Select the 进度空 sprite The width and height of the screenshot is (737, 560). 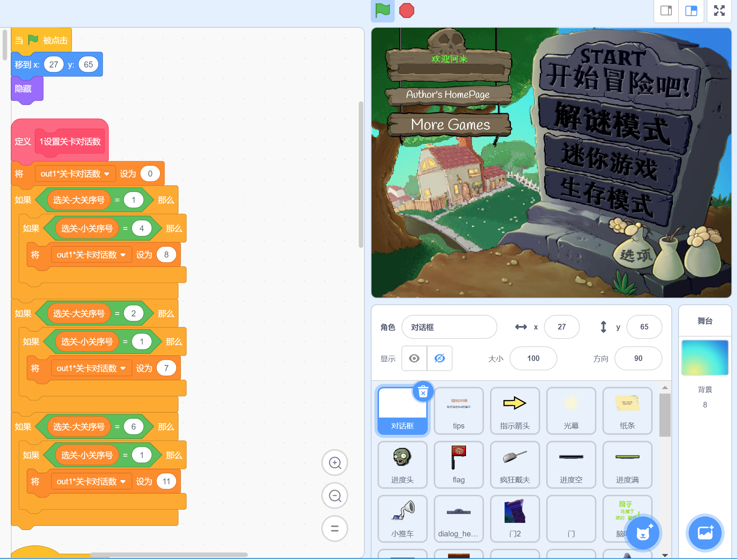click(x=571, y=465)
